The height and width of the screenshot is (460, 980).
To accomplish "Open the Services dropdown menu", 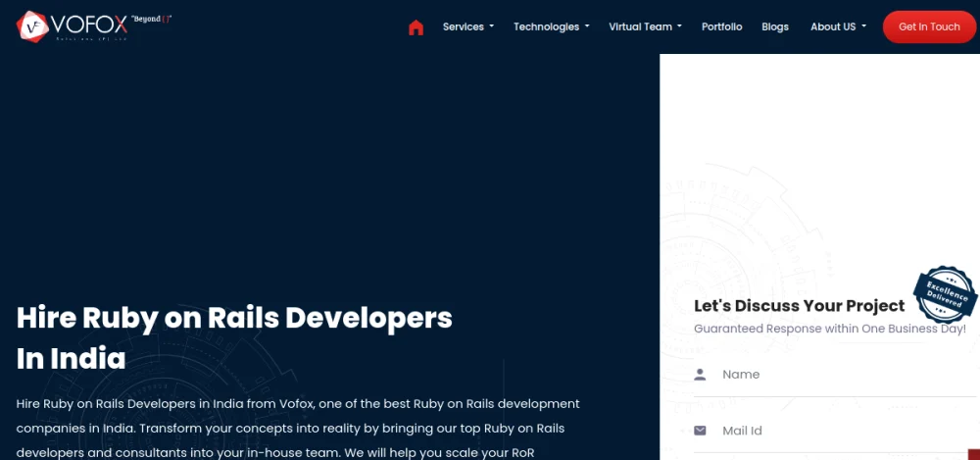I will 468,26.
